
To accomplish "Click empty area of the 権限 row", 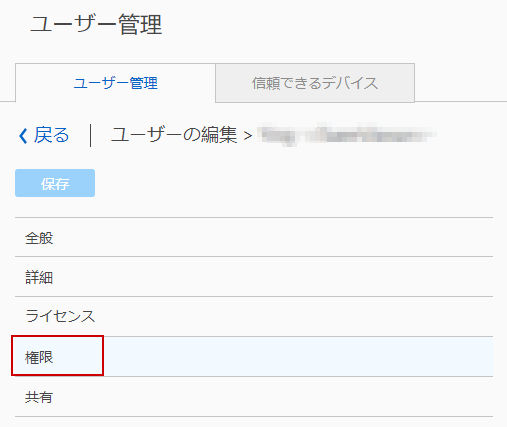I will point(298,357).
